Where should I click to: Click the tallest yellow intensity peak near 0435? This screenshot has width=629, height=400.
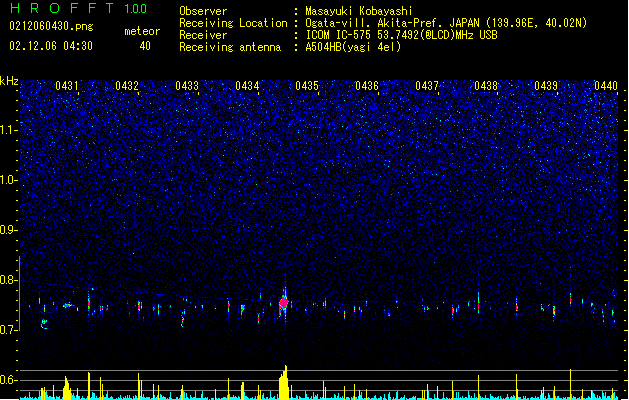284,382
